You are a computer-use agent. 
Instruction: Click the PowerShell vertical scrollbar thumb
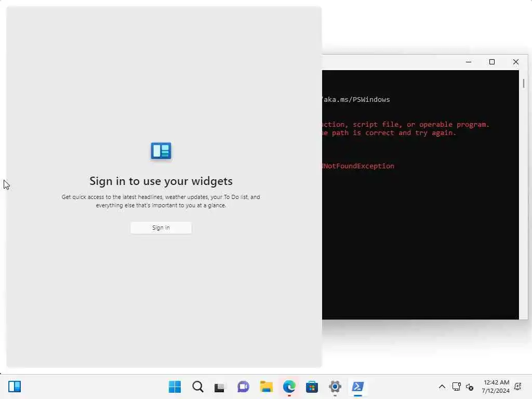(524, 84)
